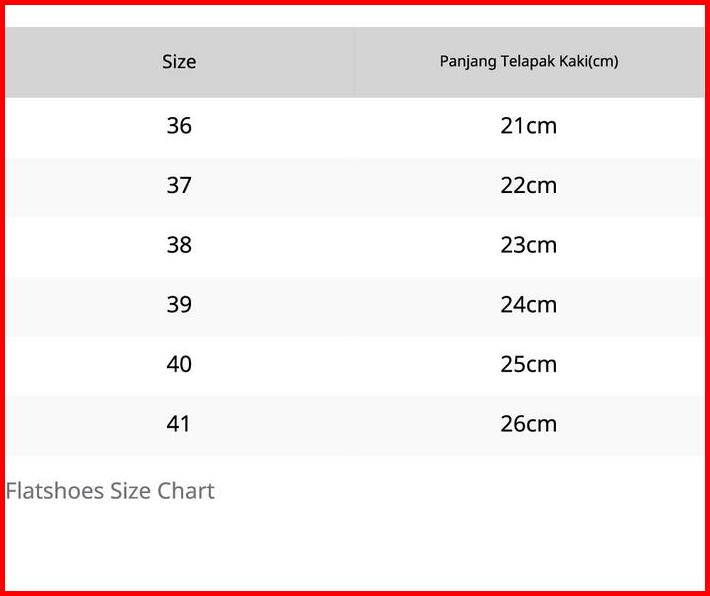Screen dimensions: 710x596
Task: Pick the 23cm foot length cell
Action: coord(528,245)
